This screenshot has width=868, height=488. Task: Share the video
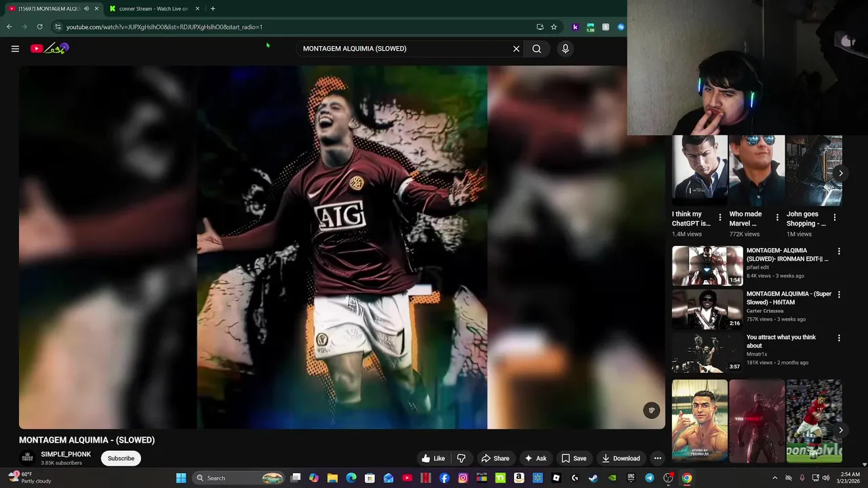click(495, 458)
